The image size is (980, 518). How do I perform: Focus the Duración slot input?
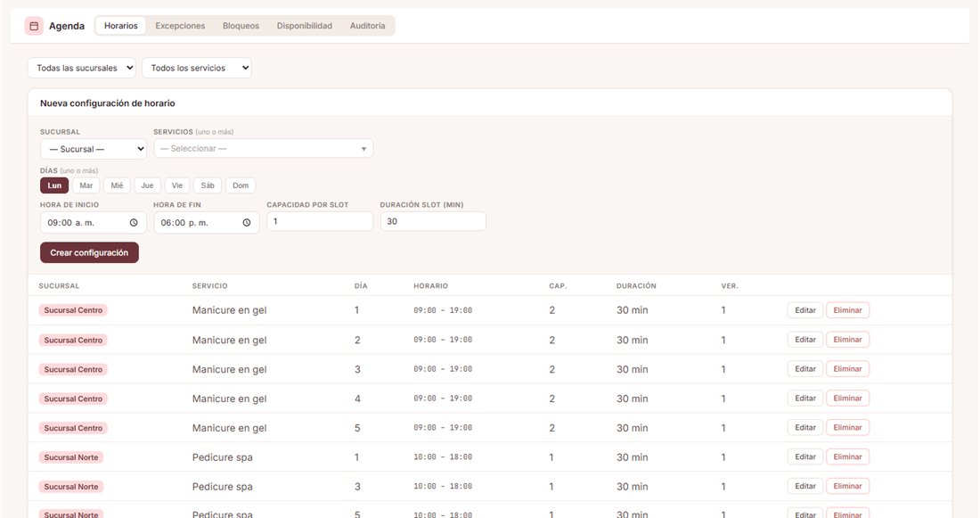pyautogui.click(x=433, y=221)
